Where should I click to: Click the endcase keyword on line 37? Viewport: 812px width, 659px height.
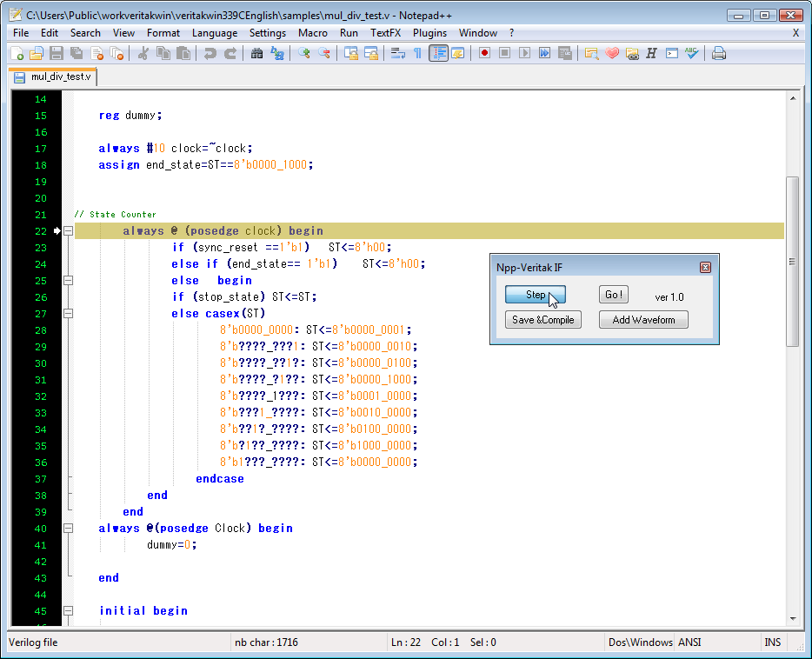(x=220, y=479)
